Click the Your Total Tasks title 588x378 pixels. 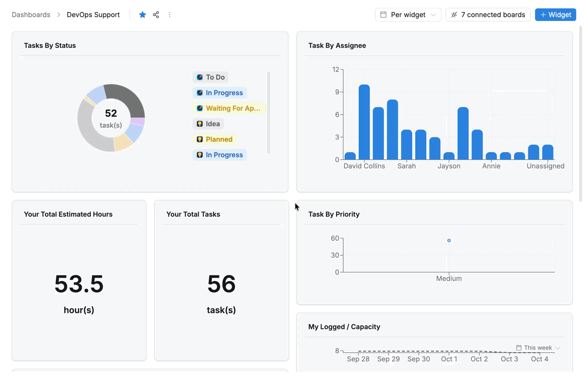193,214
